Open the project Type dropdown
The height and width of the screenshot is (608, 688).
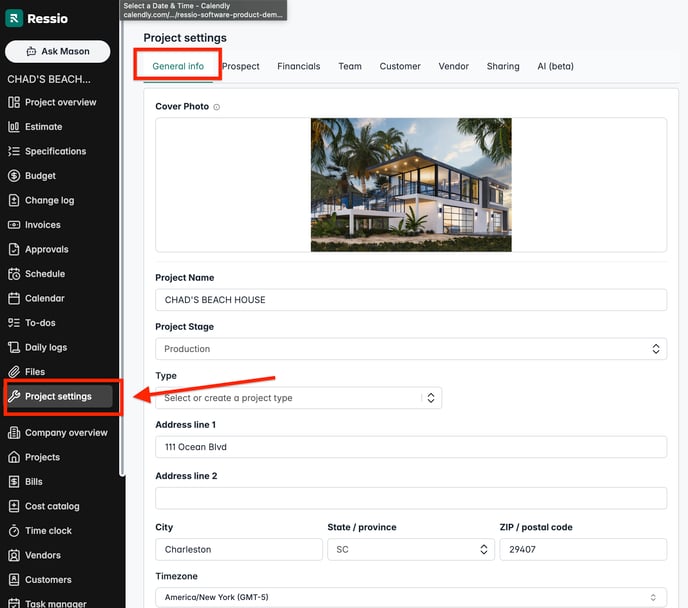tap(430, 398)
